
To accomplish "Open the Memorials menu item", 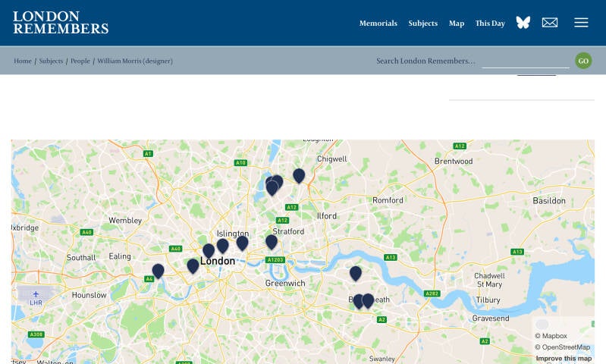I will coord(378,24).
